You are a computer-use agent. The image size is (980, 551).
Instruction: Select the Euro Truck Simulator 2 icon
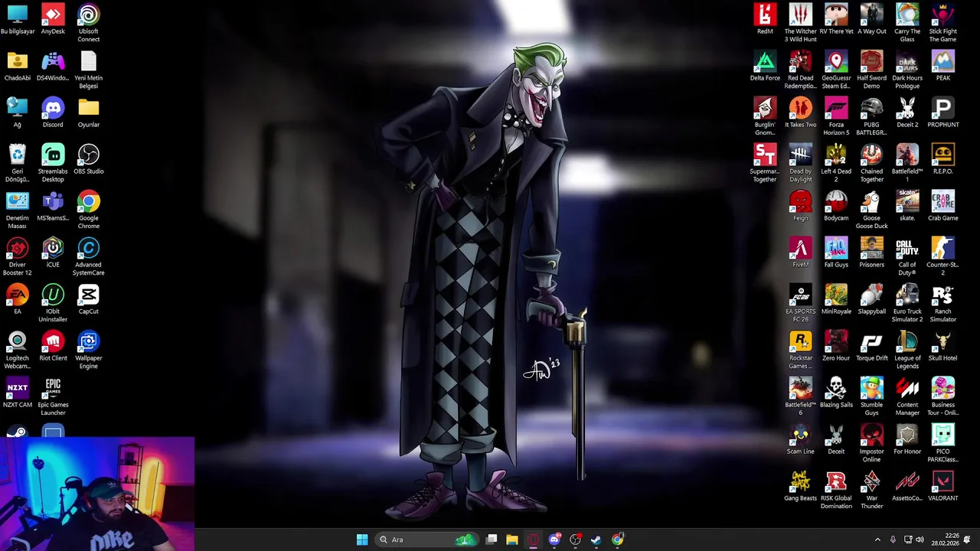[x=907, y=303]
